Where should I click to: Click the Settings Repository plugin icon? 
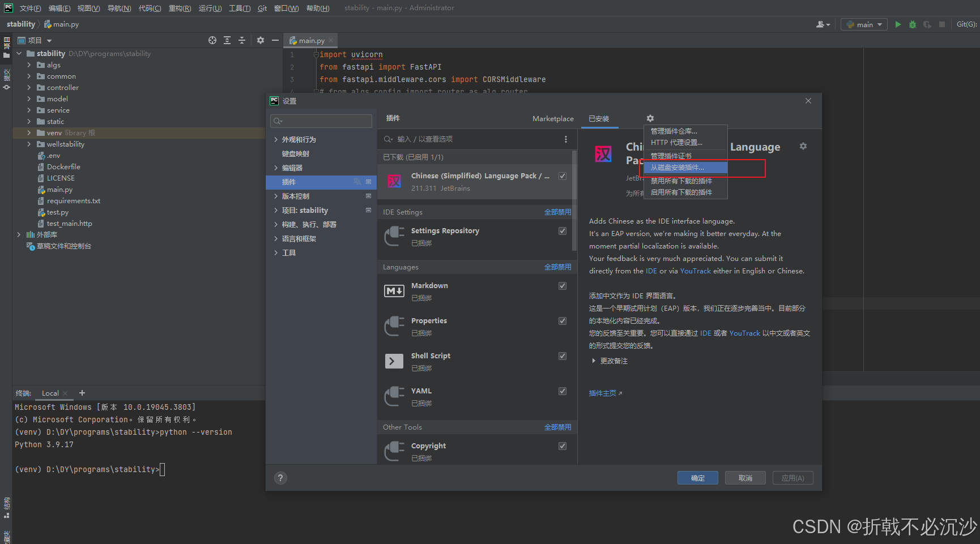394,236
